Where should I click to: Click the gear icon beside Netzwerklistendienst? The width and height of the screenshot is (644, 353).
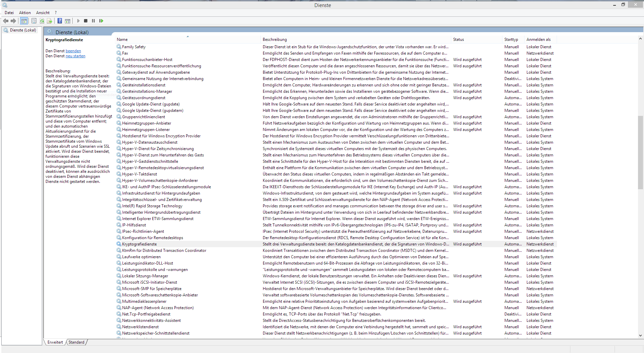click(x=119, y=327)
